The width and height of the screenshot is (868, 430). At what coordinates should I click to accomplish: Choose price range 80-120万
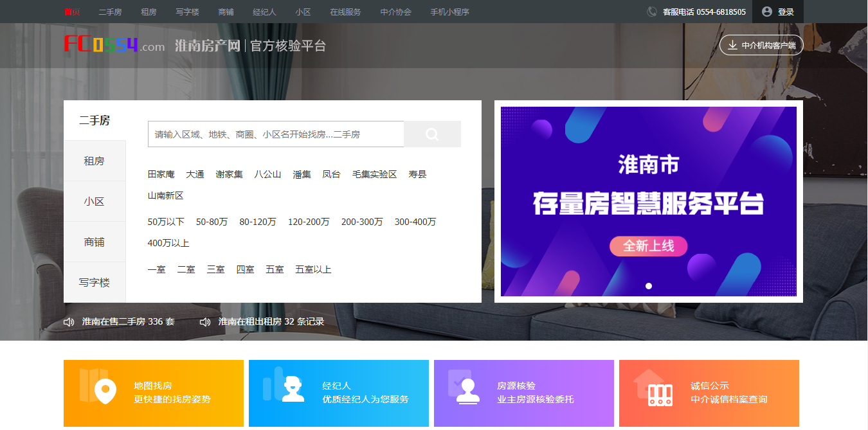click(258, 222)
